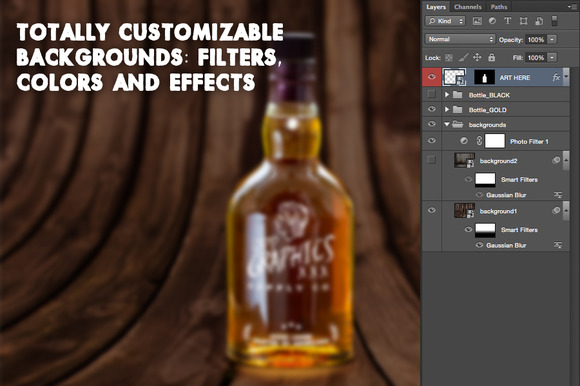Select the backgrounds open folder icon
Screen dimensions: 580x386
click(x=458, y=124)
